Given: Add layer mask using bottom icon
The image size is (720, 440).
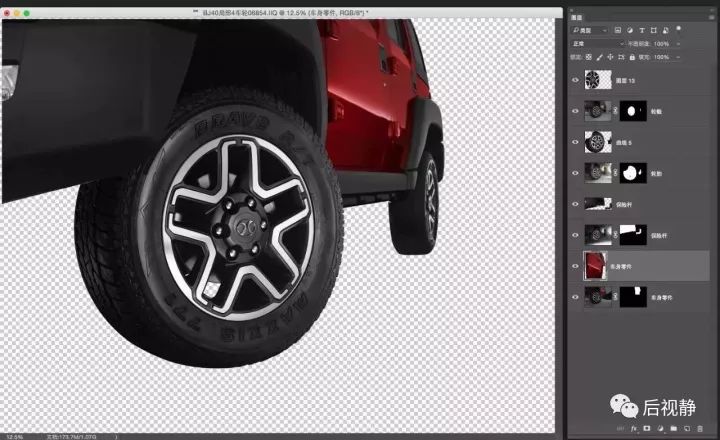Looking at the screenshot, I should (x=647, y=429).
